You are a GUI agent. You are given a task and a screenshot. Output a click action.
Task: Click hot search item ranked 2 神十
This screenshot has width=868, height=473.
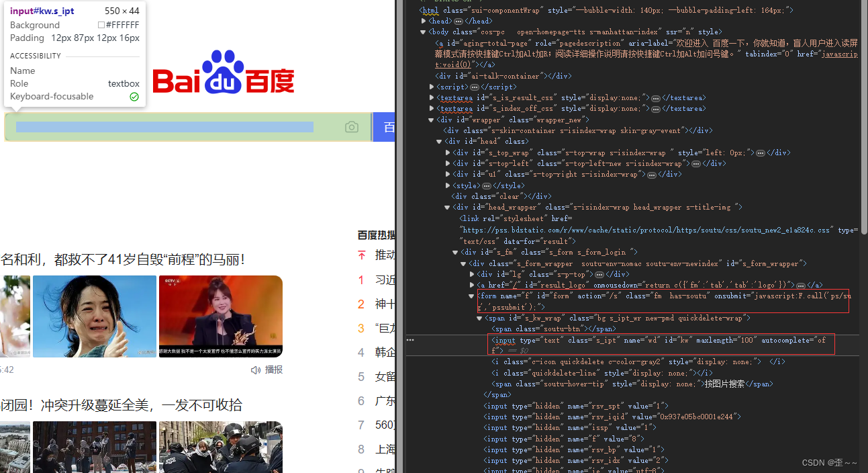tap(377, 304)
